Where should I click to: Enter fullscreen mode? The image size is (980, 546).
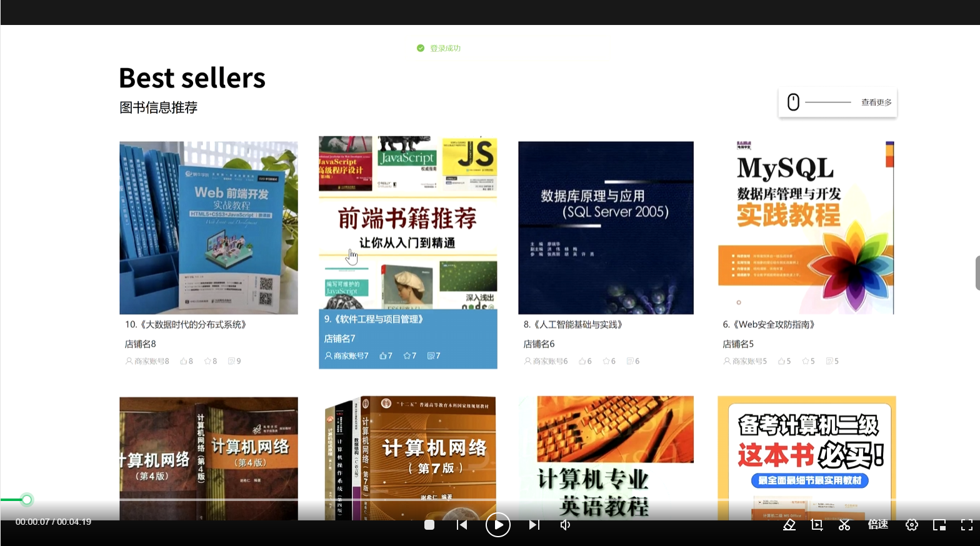tap(966, 525)
